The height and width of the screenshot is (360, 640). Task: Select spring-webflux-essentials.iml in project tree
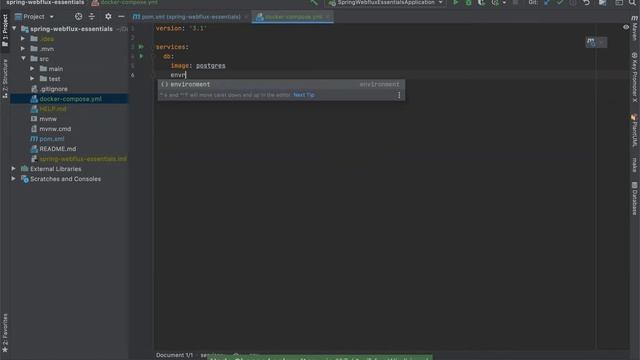(x=83, y=159)
